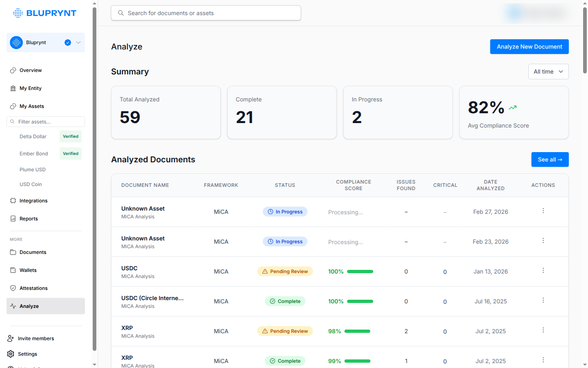This screenshot has height=368, width=588.
Task: Click the Invite members person icon
Action: pyautogui.click(x=11, y=339)
